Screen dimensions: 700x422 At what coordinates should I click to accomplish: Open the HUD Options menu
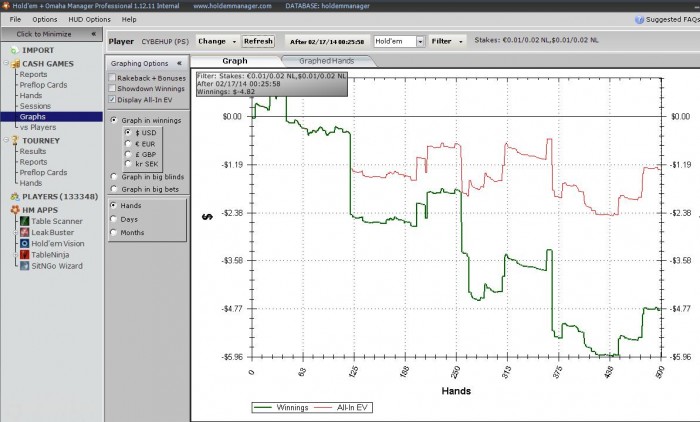90,19
